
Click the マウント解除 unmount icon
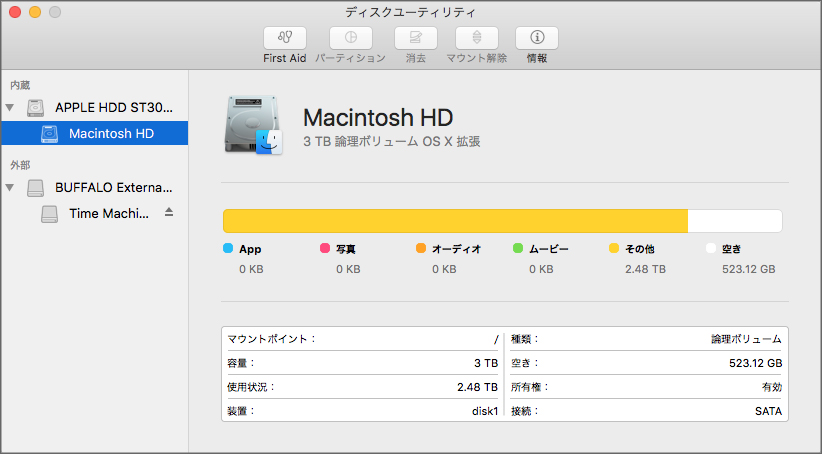tap(477, 38)
